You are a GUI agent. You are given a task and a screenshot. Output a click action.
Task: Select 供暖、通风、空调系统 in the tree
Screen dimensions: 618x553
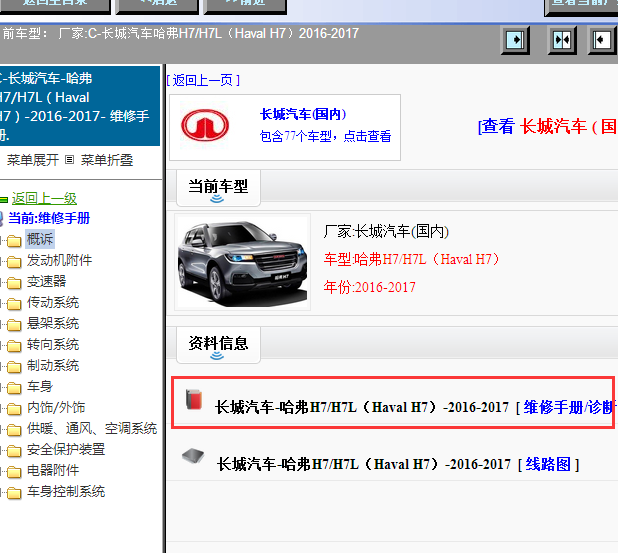(x=92, y=428)
